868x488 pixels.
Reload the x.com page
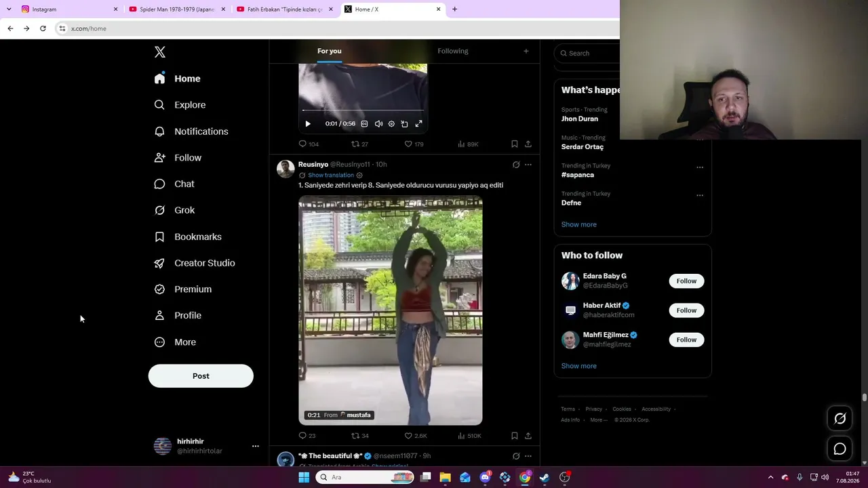[x=43, y=28]
